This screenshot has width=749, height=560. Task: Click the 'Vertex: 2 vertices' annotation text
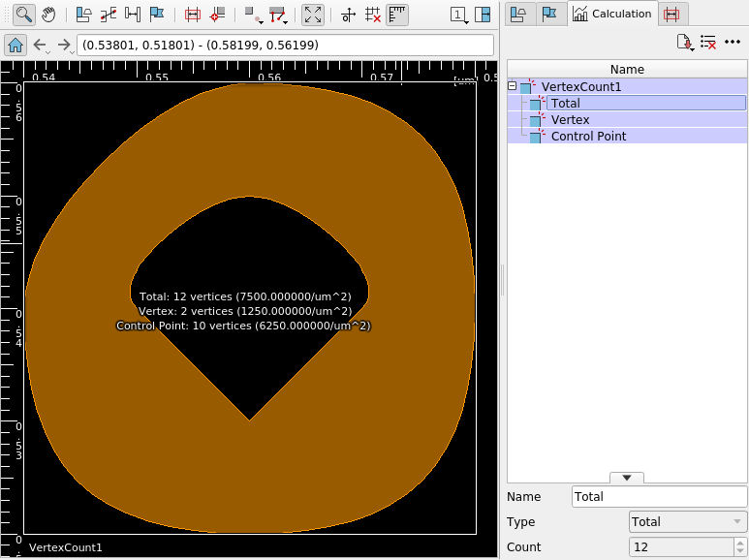245,311
